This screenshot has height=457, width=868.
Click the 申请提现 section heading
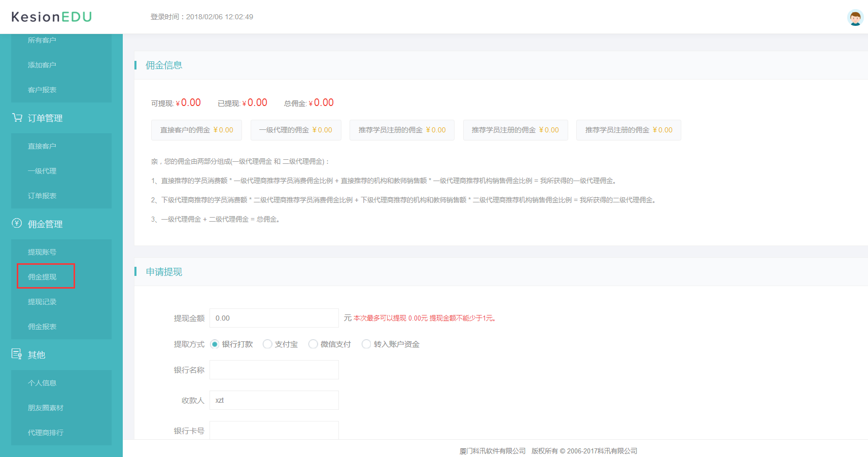tap(164, 272)
